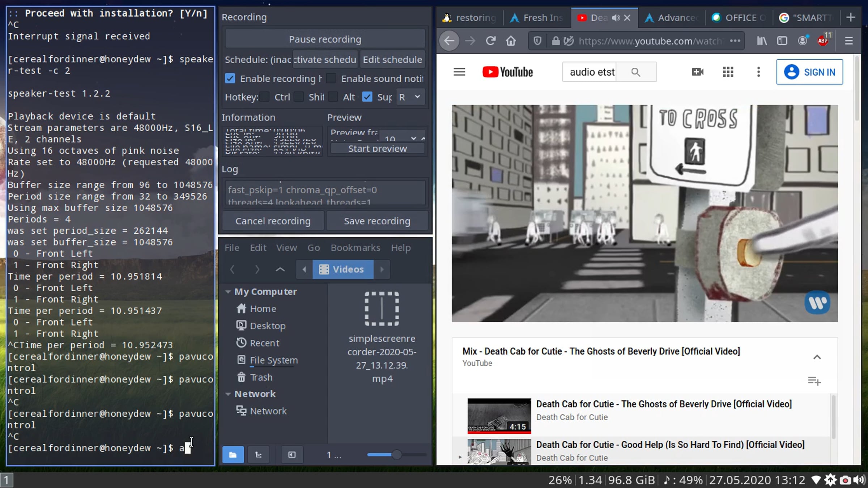Open the Firefox home page icon
868x488 pixels.
(511, 41)
